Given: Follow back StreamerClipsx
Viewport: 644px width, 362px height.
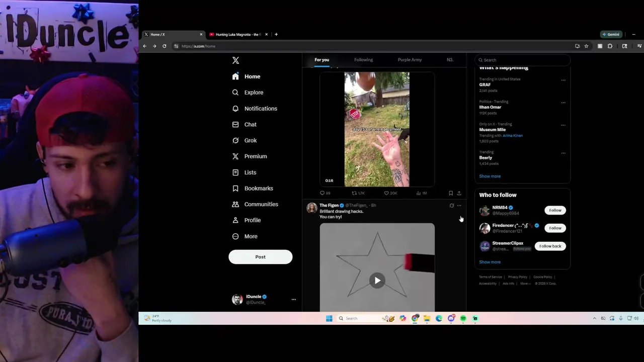Looking at the screenshot, I should [550, 246].
